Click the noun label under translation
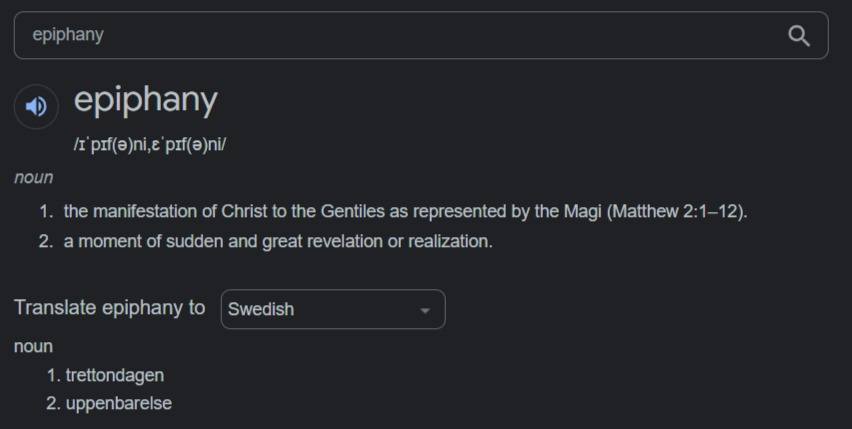 coord(34,346)
